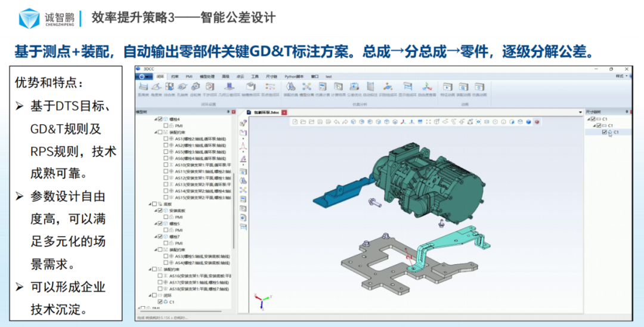Open the Python脚本 ribbon tab

(x=294, y=76)
